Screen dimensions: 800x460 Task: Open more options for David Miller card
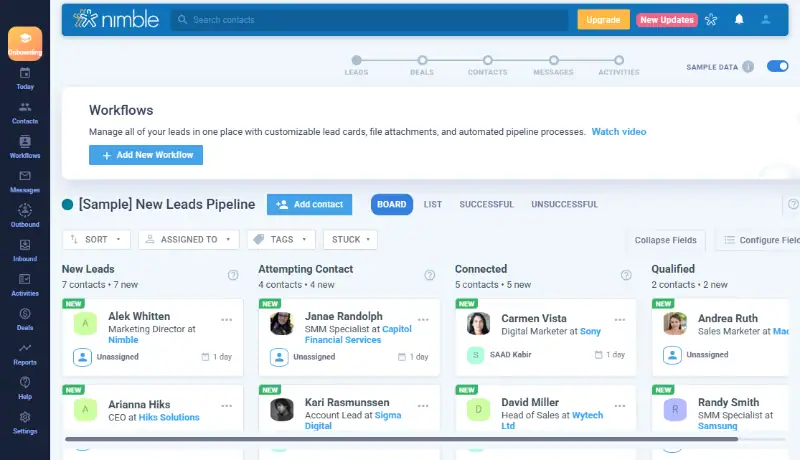pyautogui.click(x=620, y=406)
